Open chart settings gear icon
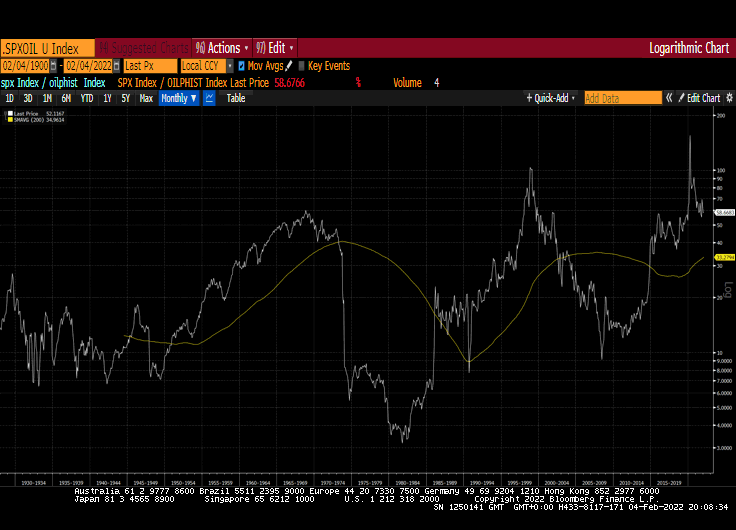Screen dimensions: 736x530 tap(729, 98)
